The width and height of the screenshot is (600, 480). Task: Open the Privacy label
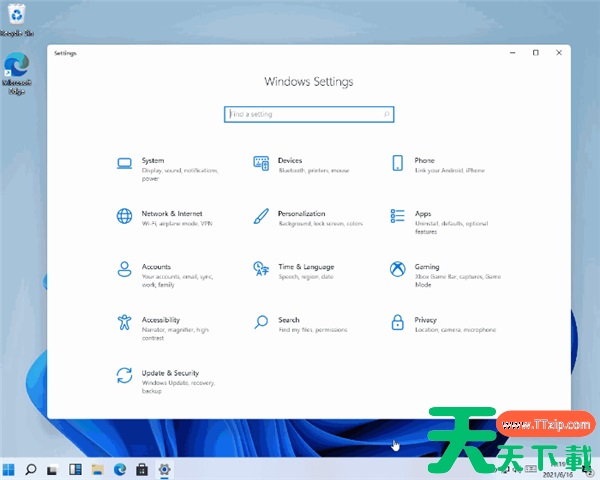[425, 320]
